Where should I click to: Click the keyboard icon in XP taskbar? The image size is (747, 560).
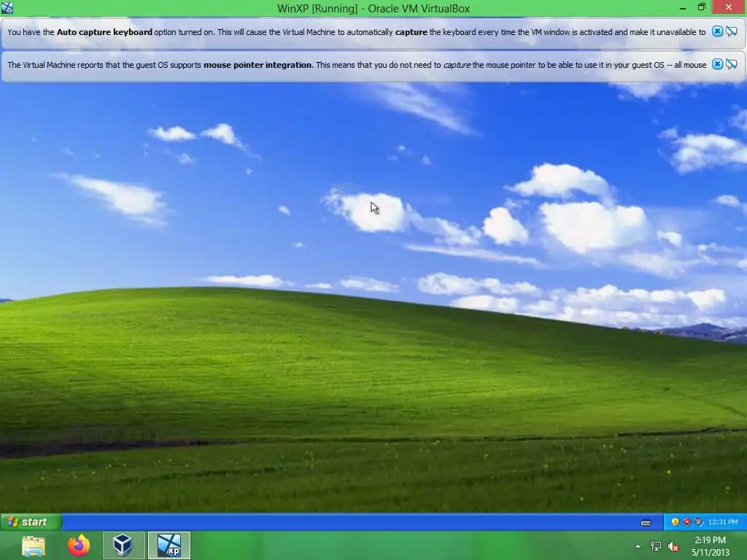[x=646, y=522]
